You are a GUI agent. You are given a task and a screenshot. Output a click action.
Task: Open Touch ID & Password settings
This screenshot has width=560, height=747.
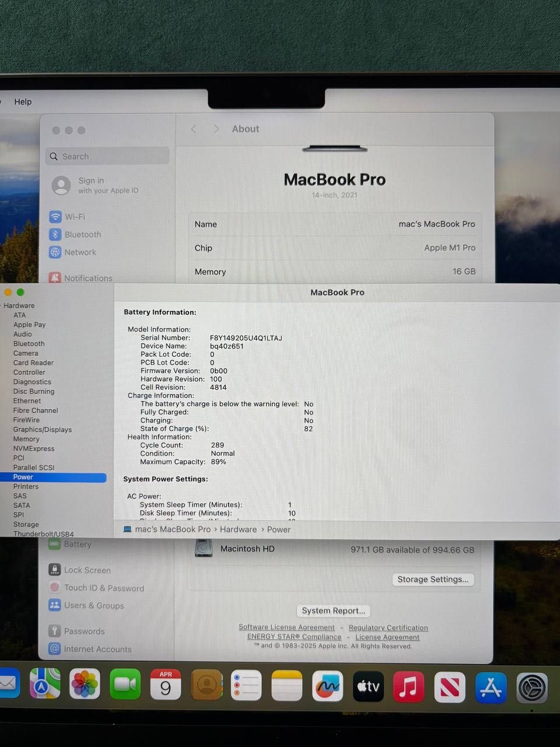point(96,588)
